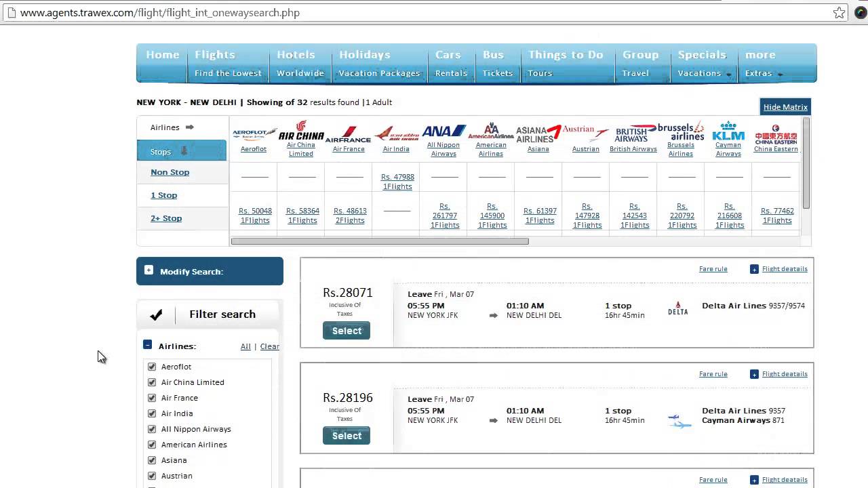Click the 1 Stop row link
Viewport: 868px width, 488px height.
163,195
